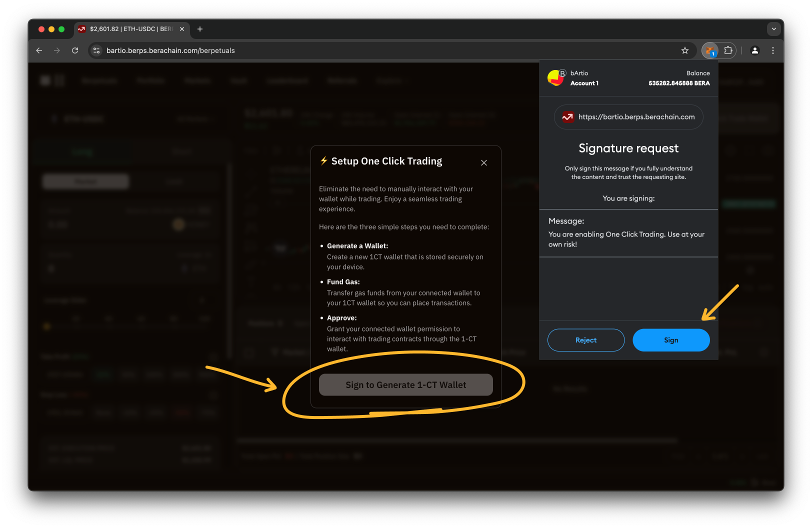The width and height of the screenshot is (812, 528).
Task: Click the Signature request heading
Action: [x=628, y=148]
